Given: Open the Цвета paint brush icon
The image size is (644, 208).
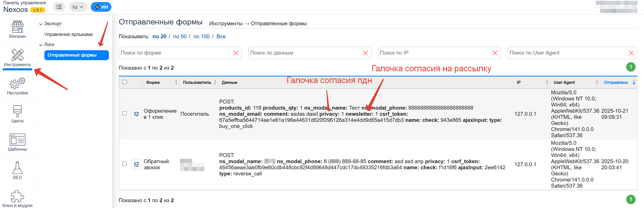Looking at the screenshot, I should [17, 111].
